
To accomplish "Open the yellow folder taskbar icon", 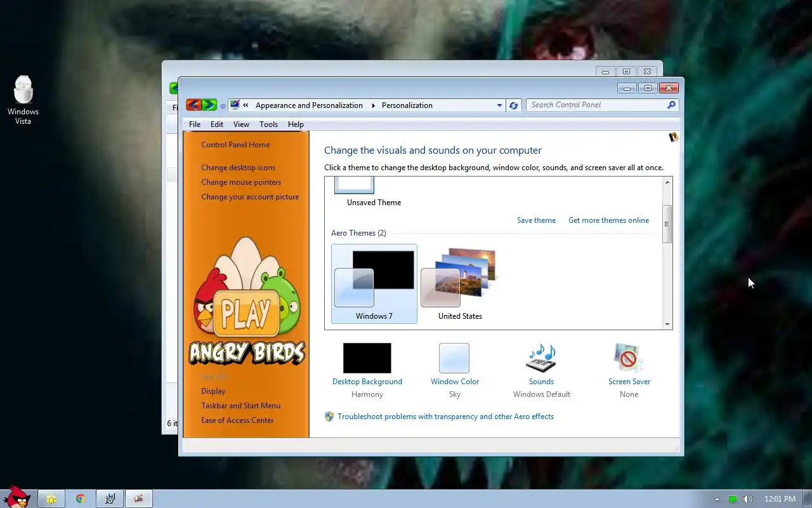I will 51,499.
